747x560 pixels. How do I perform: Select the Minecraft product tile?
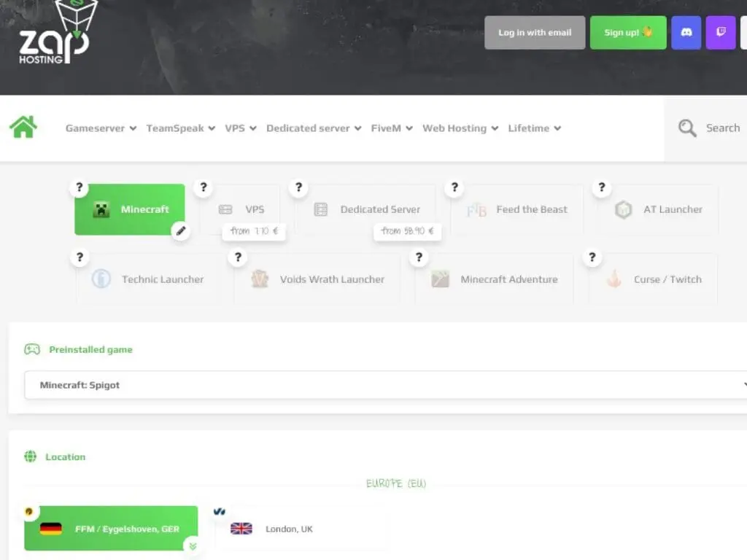coord(130,209)
